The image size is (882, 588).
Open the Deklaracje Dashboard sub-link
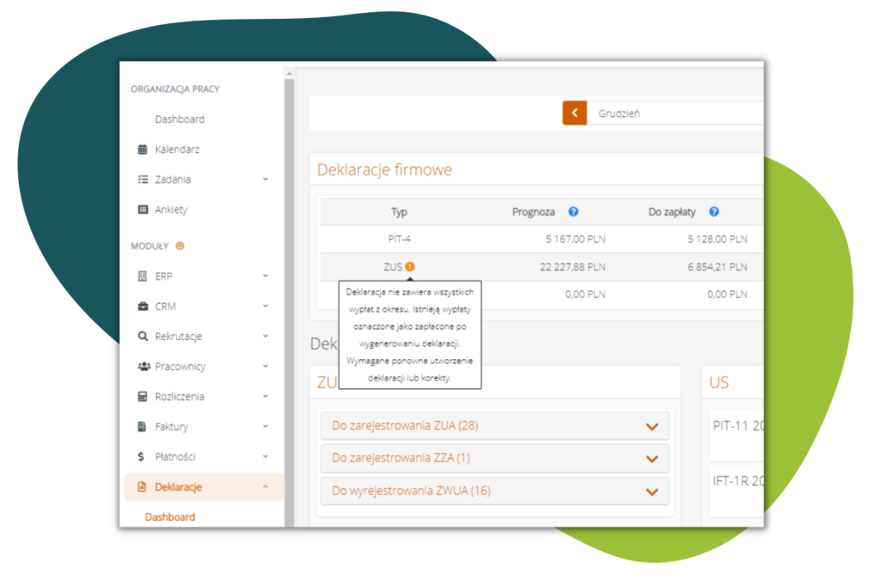170,517
